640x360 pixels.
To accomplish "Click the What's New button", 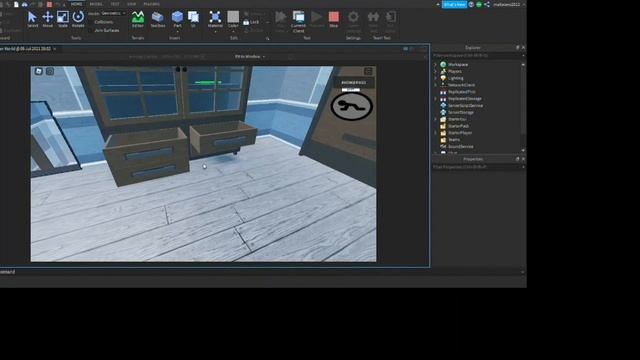I will pos(454,4).
